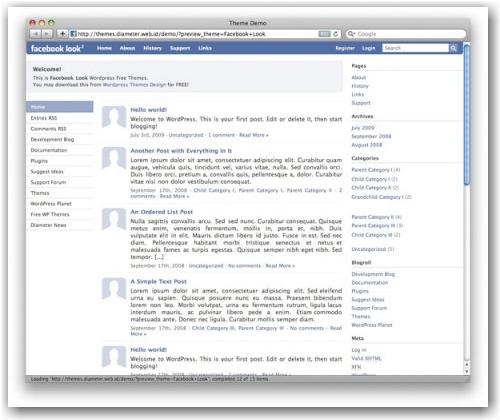Open Support under Pages in right sidebar
The image size is (500, 420).
point(361,103)
